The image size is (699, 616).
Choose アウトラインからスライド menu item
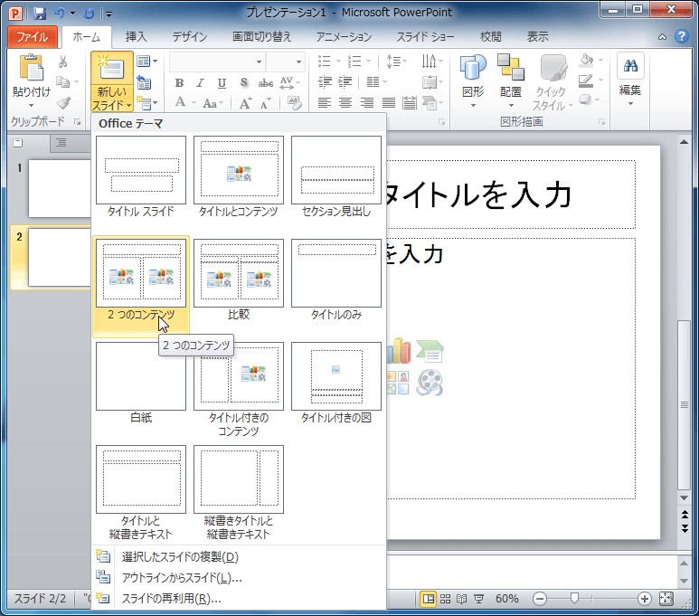(x=239, y=578)
